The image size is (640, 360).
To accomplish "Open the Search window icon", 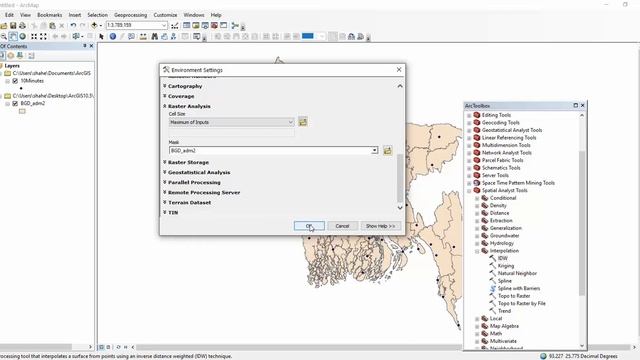I will (205, 25).
